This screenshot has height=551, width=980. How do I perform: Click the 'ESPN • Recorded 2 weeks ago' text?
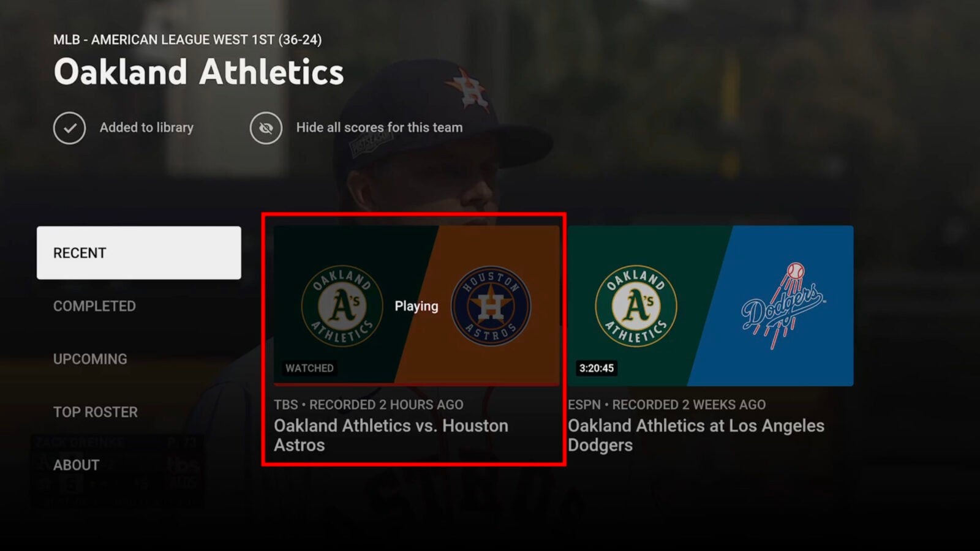666,405
